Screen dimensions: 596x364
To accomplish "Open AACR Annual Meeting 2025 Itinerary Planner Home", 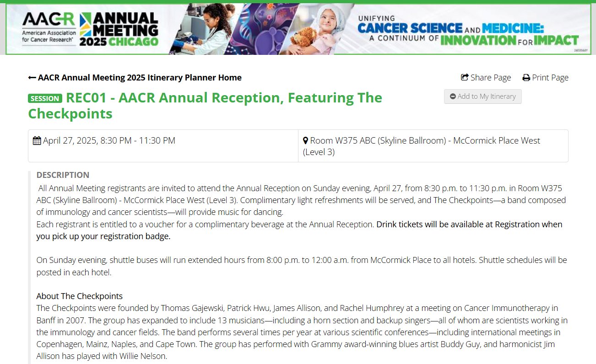I will [135, 78].
